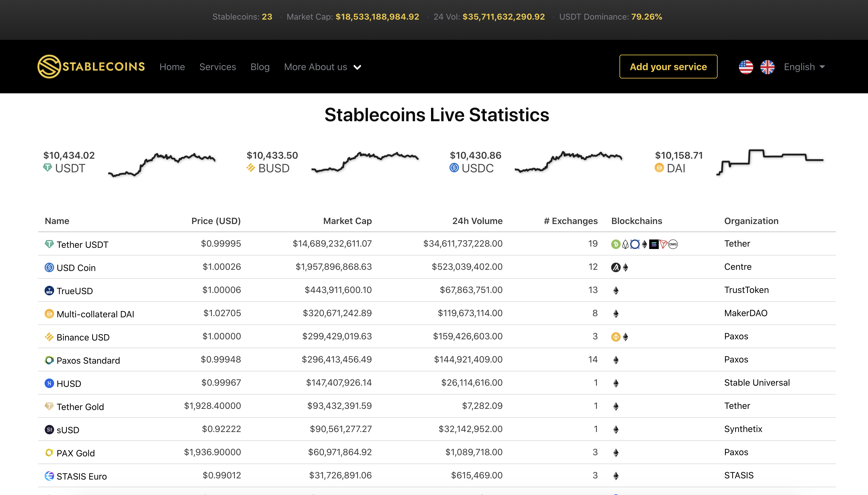The height and width of the screenshot is (495, 868).
Task: Click the Ethereum icon in Multi-collateral DAI row
Action: [x=616, y=313]
